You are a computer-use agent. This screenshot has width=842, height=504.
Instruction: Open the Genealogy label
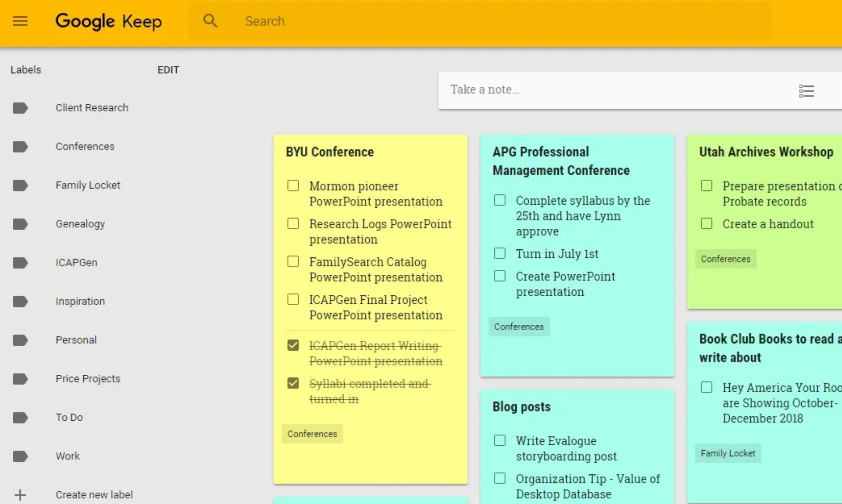click(x=80, y=224)
